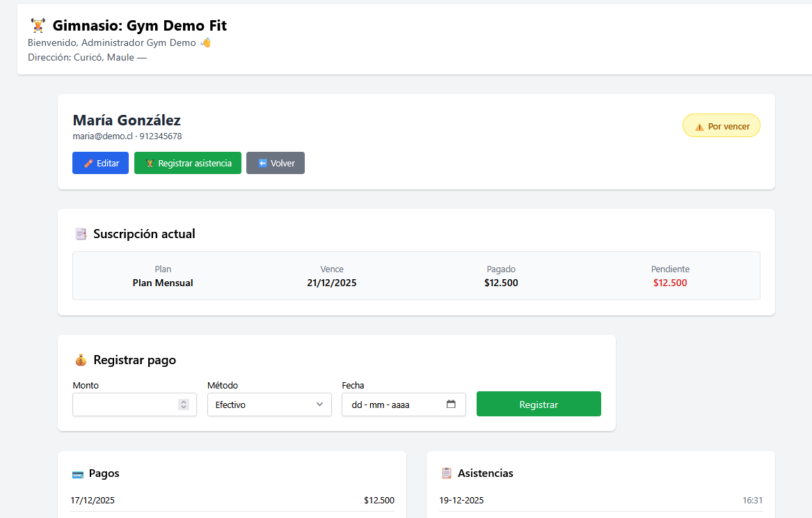The width and height of the screenshot is (812, 518).
Task: Select the 19-12-2025 attendance entry
Action: pyautogui.click(x=600, y=500)
